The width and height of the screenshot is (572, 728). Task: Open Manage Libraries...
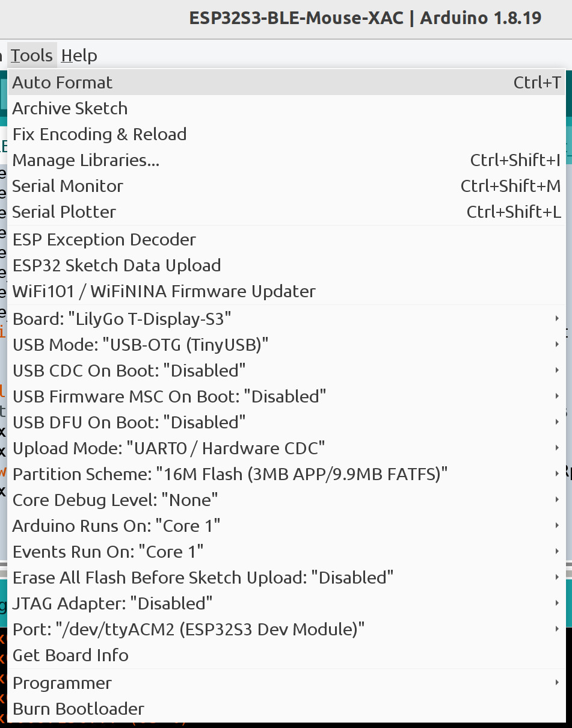click(x=286, y=160)
